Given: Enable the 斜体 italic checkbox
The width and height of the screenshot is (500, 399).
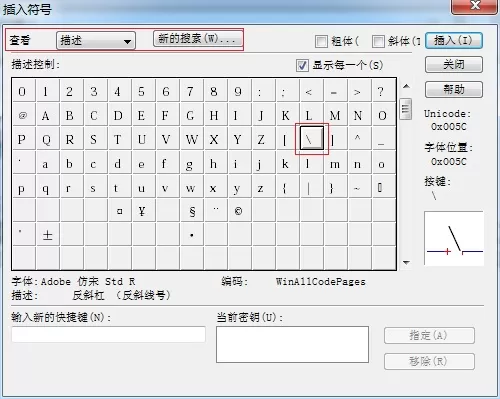Looking at the screenshot, I should point(378,41).
